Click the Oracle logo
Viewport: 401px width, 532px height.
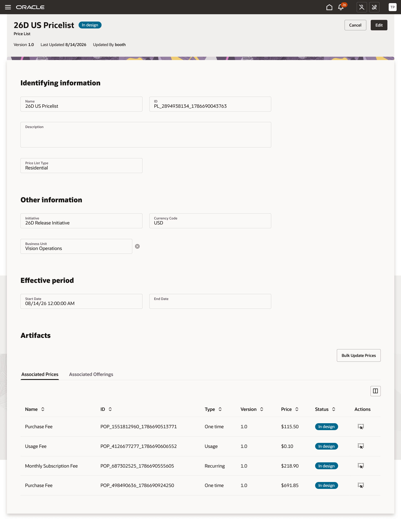click(x=30, y=7)
